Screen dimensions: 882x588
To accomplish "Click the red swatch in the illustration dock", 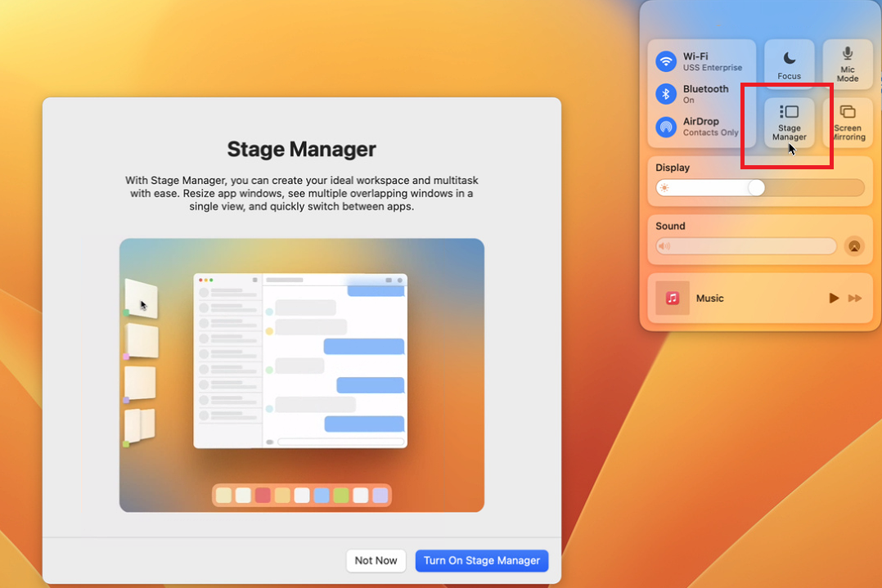I will point(262,495).
